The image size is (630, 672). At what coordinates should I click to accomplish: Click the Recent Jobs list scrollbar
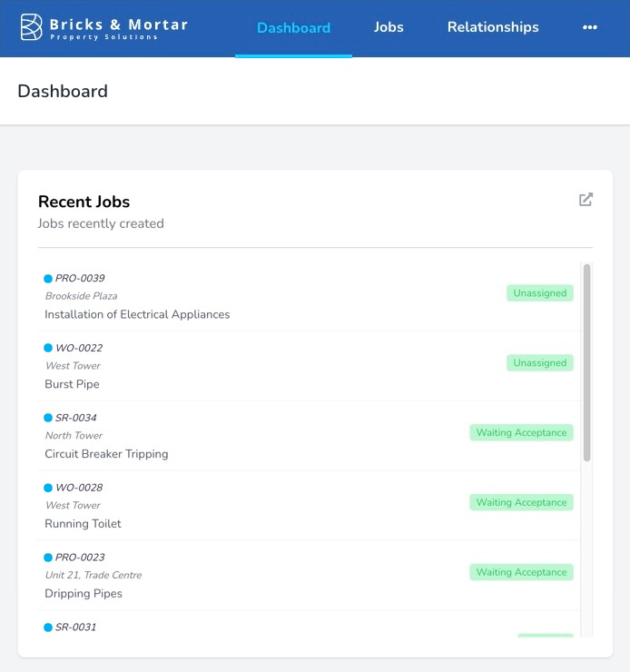(586, 362)
